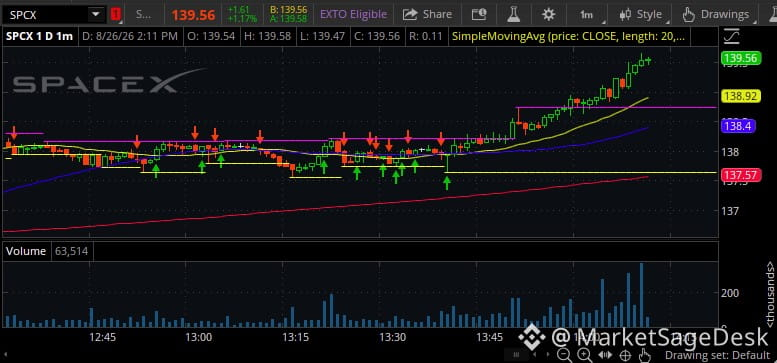Click the truncated 'S...' company name label
The height and width of the screenshot is (363, 777).
click(x=143, y=14)
